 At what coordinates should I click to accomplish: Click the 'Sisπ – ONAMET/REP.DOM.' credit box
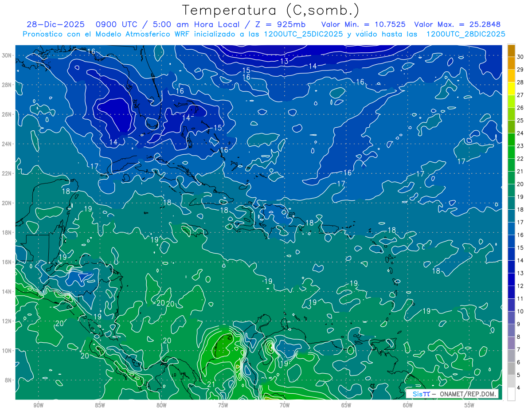(x=452, y=394)
